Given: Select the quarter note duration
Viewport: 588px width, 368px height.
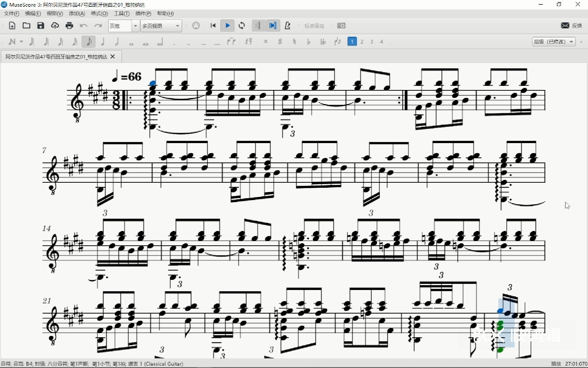Looking at the screenshot, I should pyautogui.click(x=103, y=42).
